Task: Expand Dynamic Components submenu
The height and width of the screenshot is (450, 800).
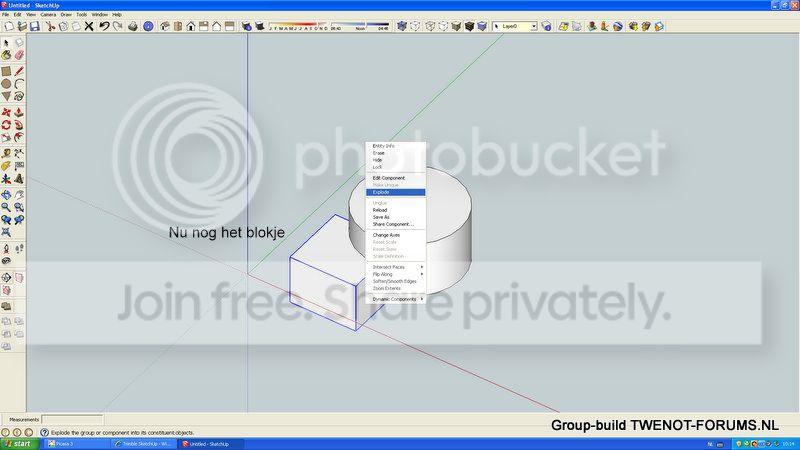Action: pyautogui.click(x=395, y=299)
